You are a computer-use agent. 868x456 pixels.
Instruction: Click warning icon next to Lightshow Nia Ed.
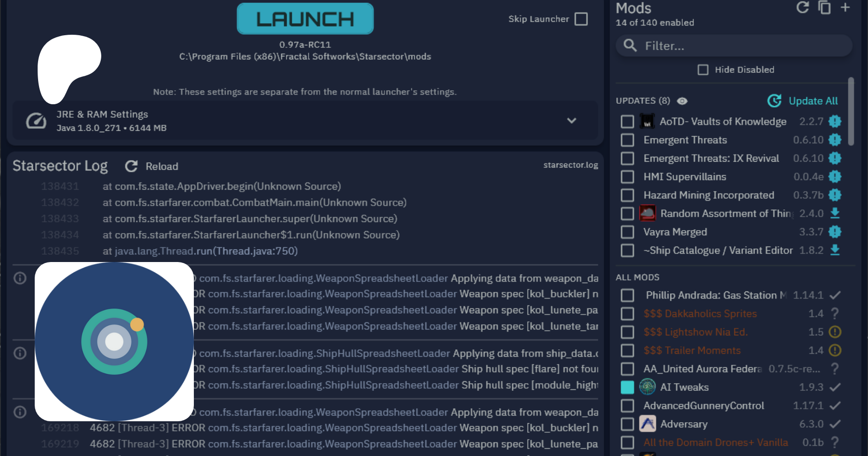(x=835, y=332)
